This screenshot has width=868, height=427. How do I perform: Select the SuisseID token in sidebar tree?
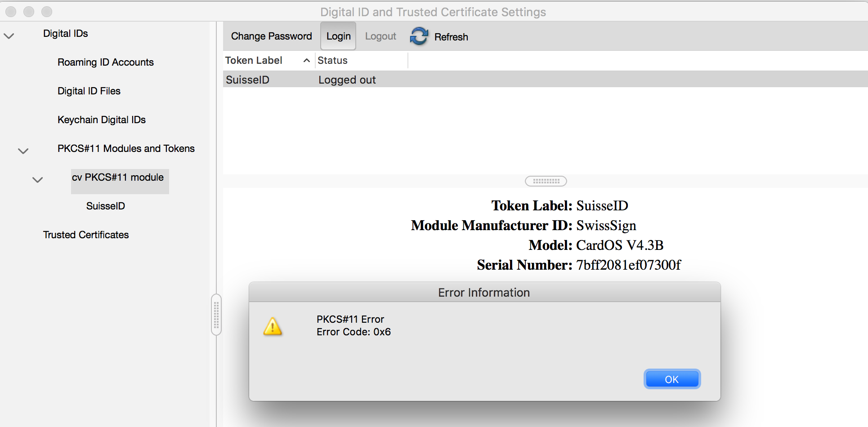[x=106, y=206]
